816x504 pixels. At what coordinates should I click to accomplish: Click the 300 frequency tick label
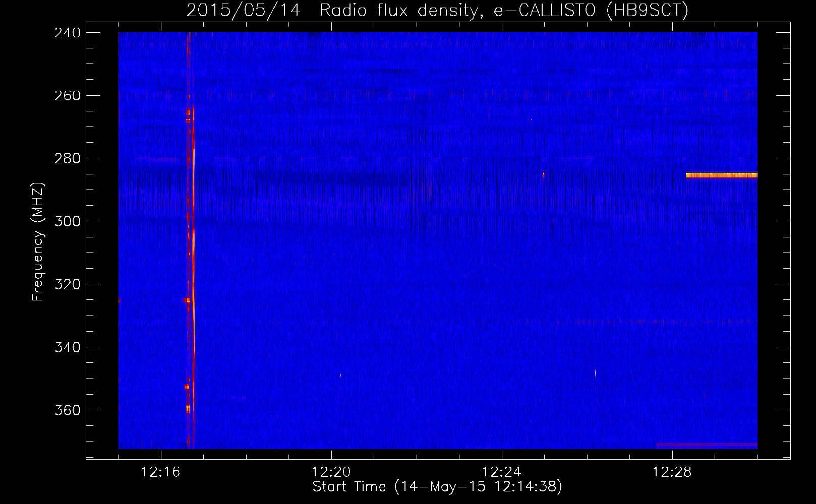67,222
